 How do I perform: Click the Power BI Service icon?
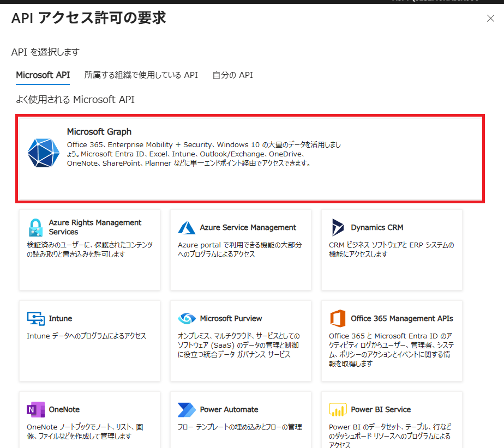tap(337, 409)
